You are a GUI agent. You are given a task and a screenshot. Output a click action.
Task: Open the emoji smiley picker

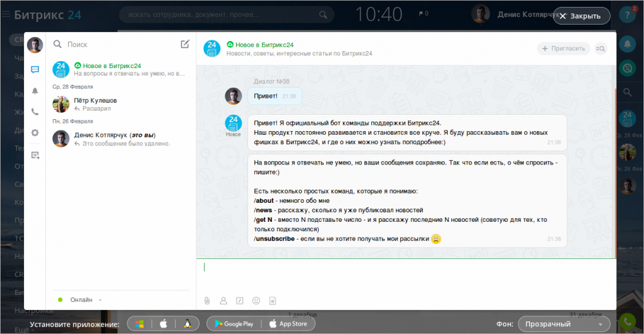pyautogui.click(x=256, y=301)
